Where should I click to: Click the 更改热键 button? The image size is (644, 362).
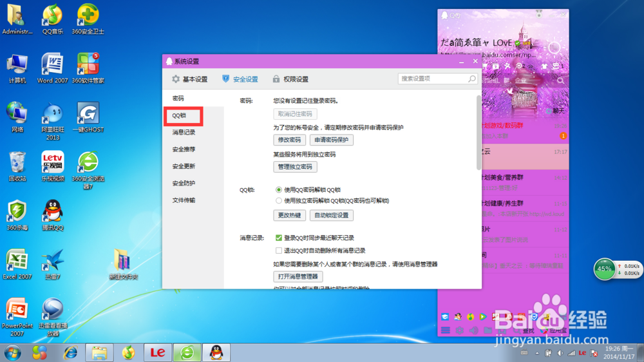point(289,215)
